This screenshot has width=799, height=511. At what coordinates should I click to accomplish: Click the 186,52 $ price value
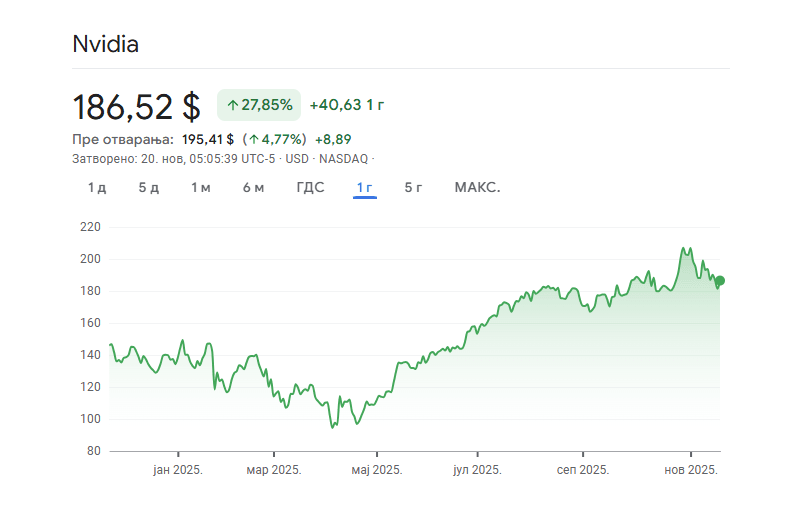137,107
